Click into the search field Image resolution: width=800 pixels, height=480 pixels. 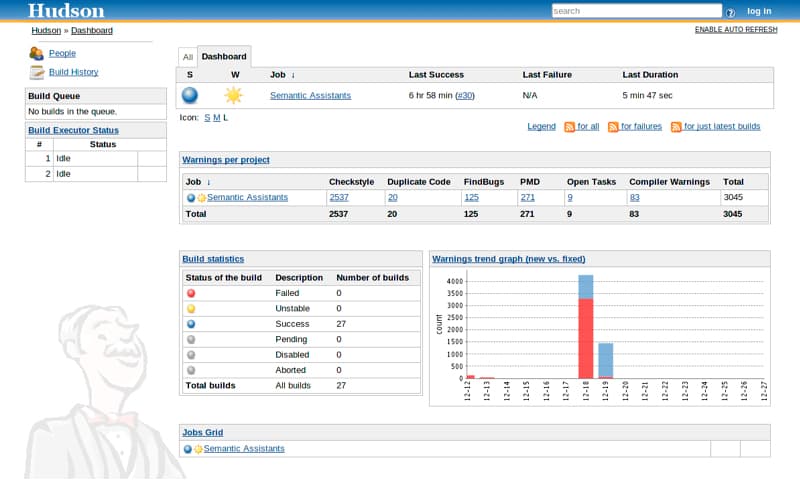637,11
